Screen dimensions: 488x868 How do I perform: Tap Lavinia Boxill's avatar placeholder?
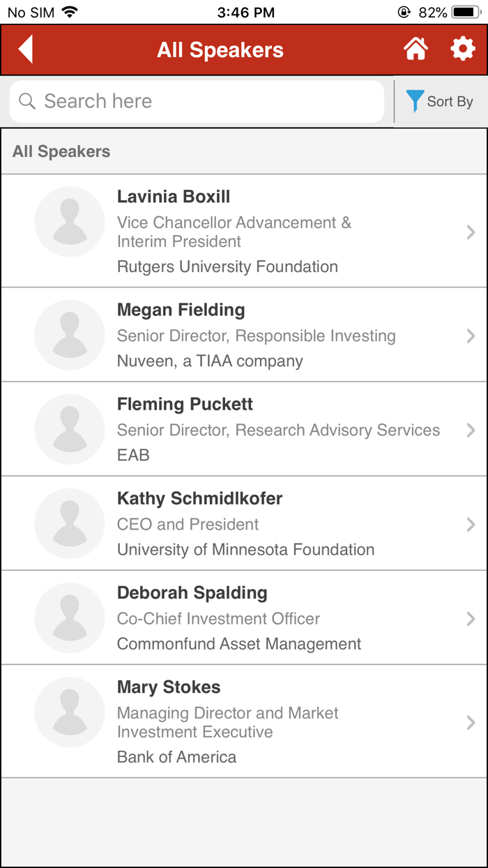click(x=70, y=222)
